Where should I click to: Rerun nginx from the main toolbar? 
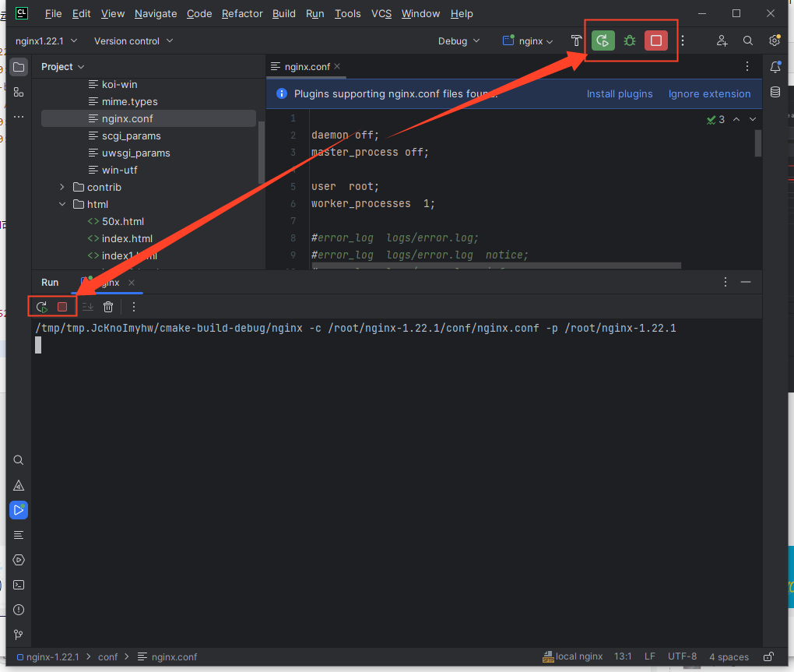coord(603,40)
